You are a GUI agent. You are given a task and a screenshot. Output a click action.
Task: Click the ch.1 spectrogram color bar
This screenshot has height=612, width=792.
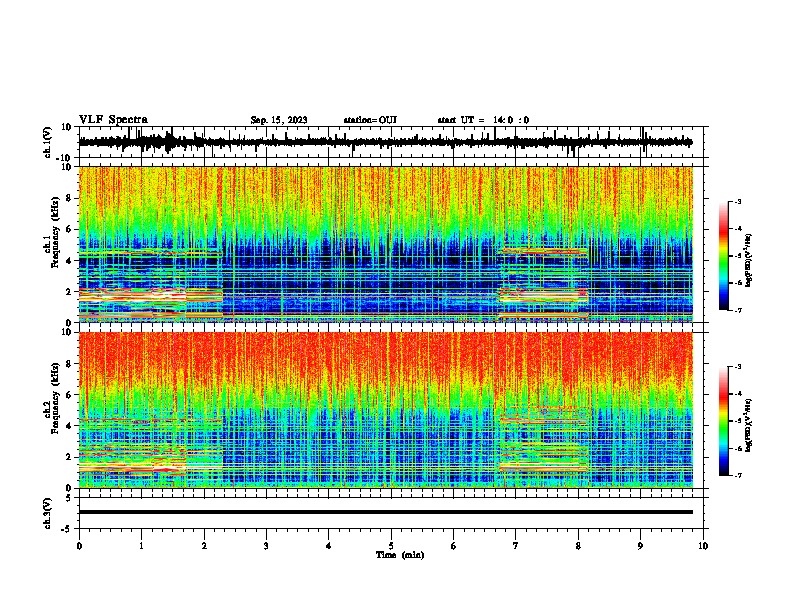723,256
